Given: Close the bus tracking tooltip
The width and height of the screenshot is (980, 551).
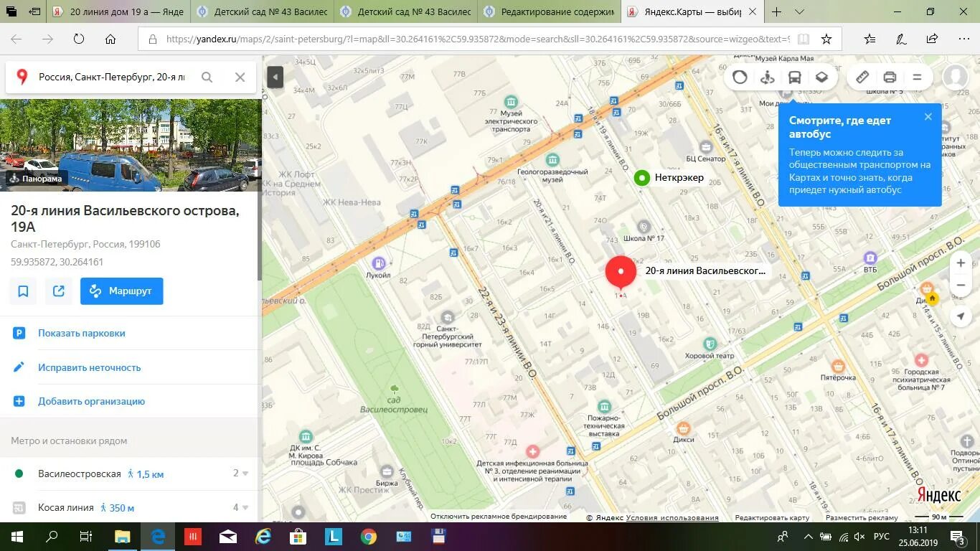Looking at the screenshot, I should [928, 117].
